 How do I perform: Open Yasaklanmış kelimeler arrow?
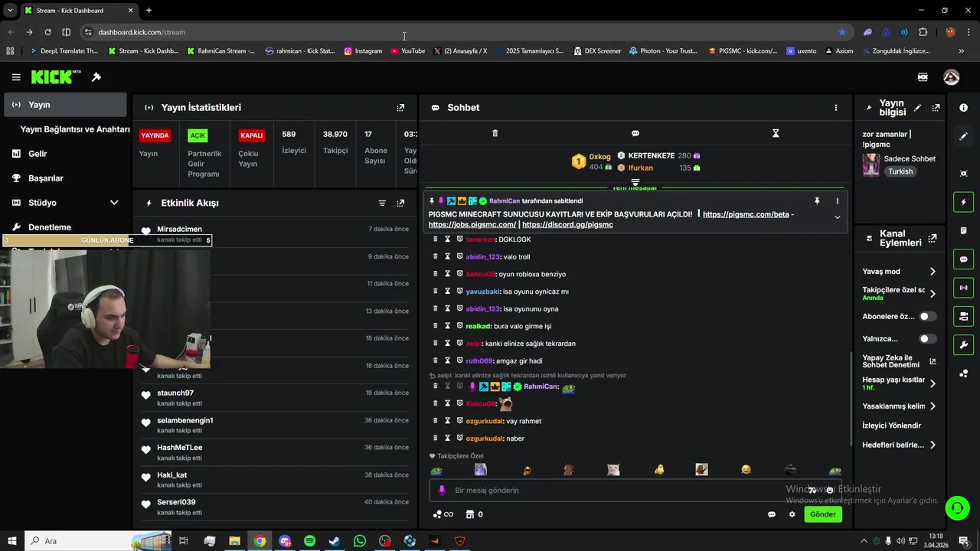(933, 406)
